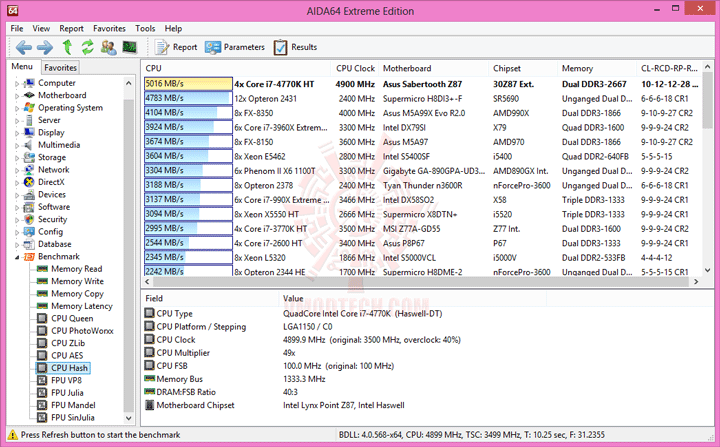The height and width of the screenshot is (447, 720).
Task: Expand the Network tree node
Action: pyautogui.click(x=17, y=170)
